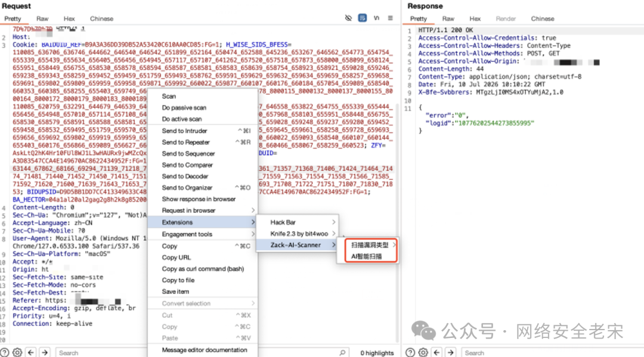Switch Request view to Pretty tab
Image resolution: width=644 pixels, height=357 pixels.
coord(13,18)
